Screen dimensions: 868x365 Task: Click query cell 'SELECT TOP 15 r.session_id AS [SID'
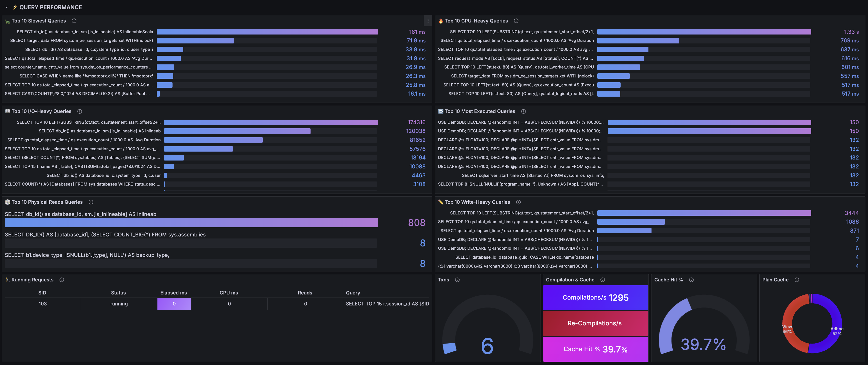point(387,304)
